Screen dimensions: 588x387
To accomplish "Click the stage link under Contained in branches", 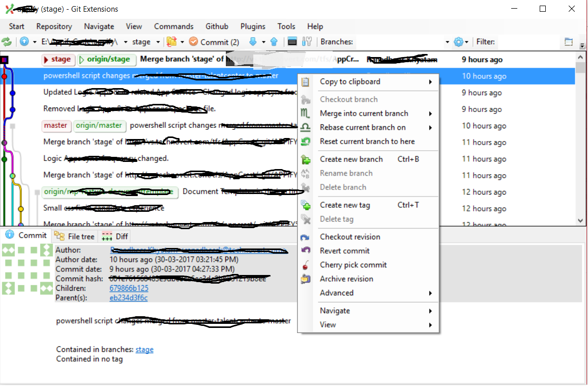I will click(144, 349).
